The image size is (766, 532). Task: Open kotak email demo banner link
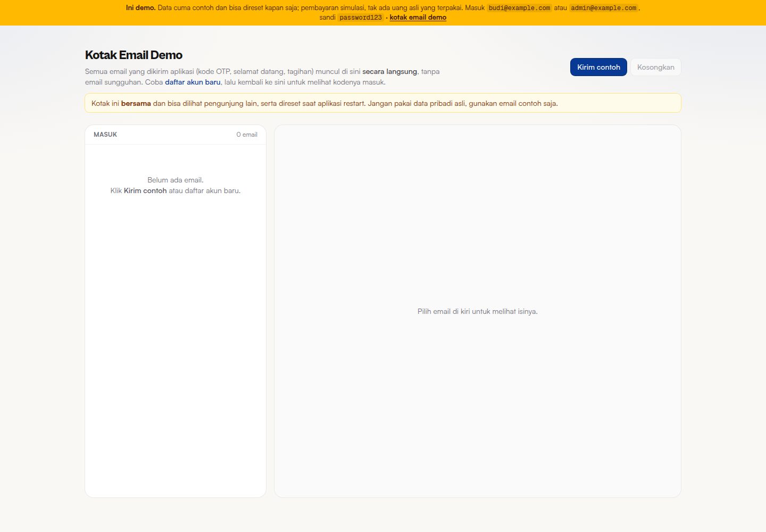tap(418, 18)
